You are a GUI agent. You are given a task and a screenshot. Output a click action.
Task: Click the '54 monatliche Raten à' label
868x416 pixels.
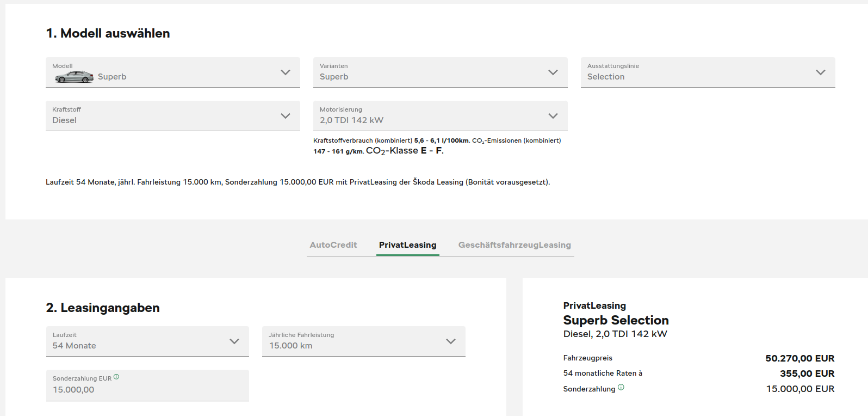click(603, 373)
